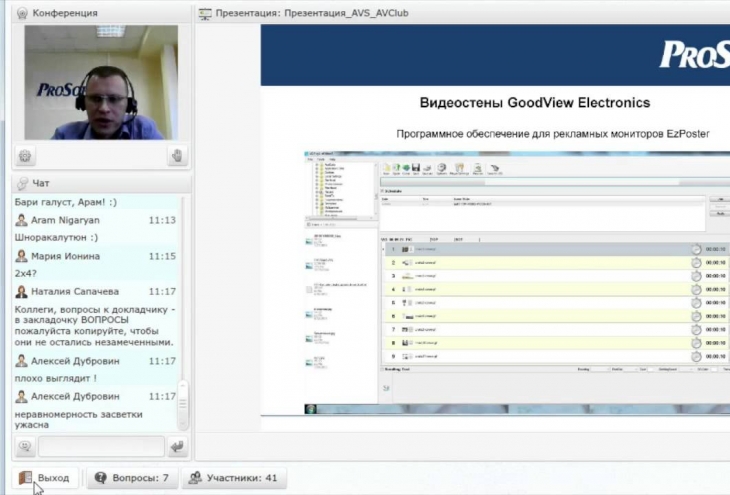
Task: Click the Выход exit button
Action: pos(45,478)
